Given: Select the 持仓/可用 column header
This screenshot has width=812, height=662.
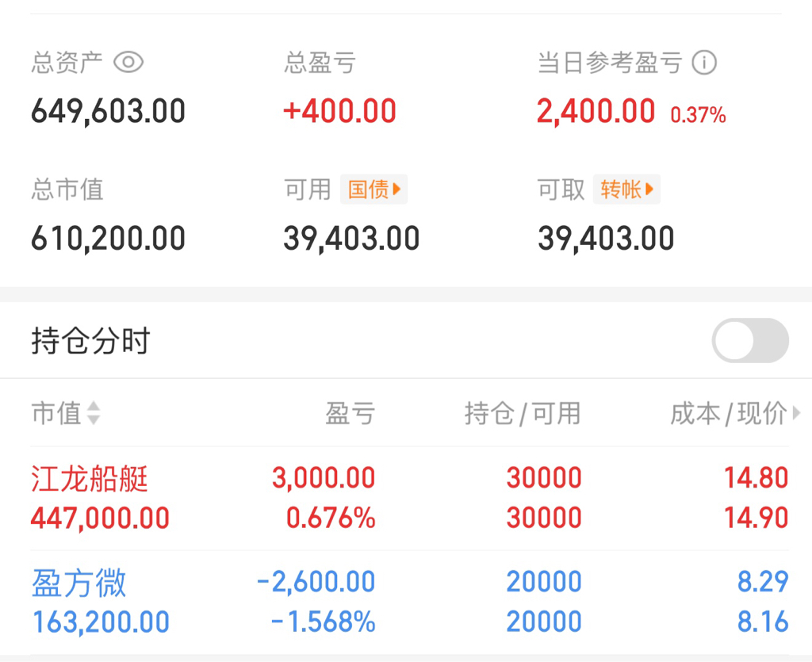Looking at the screenshot, I should coord(523,413).
